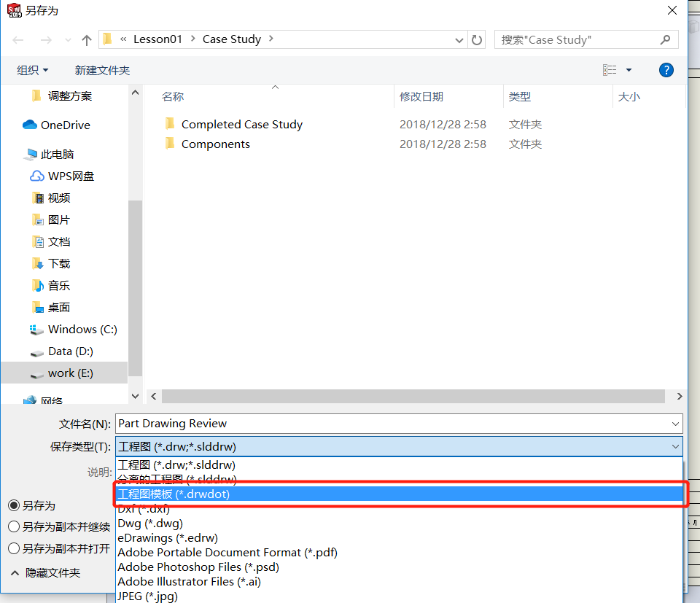Open the 文档 library
This screenshot has width=700, height=603.
pyautogui.click(x=59, y=242)
